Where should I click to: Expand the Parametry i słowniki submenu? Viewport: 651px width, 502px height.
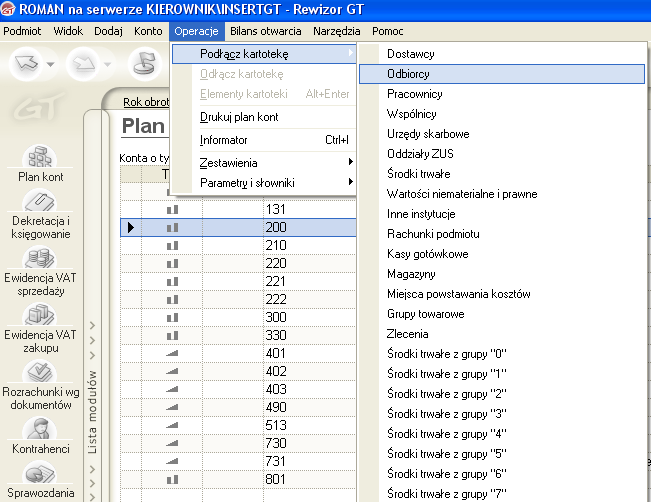(264, 183)
